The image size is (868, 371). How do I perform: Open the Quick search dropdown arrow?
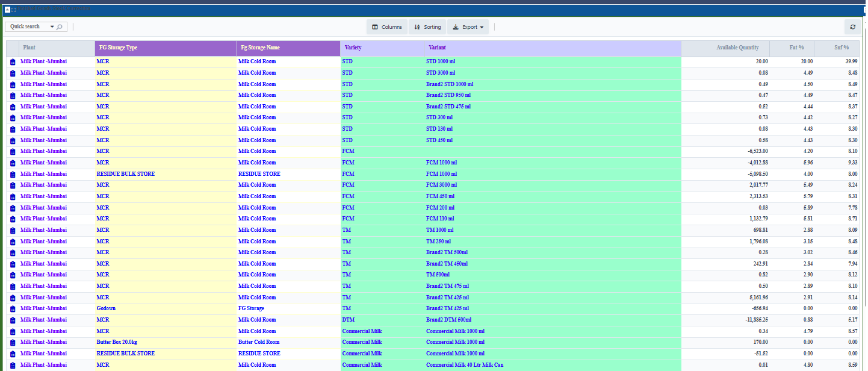tap(52, 27)
